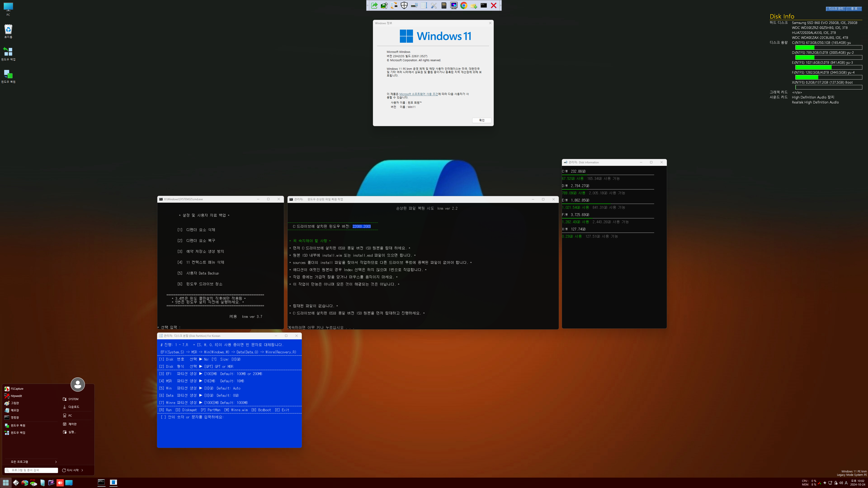868x488 pixels.
Task: Launch the wrench and screwdriver tools icon
Action: 434,5
